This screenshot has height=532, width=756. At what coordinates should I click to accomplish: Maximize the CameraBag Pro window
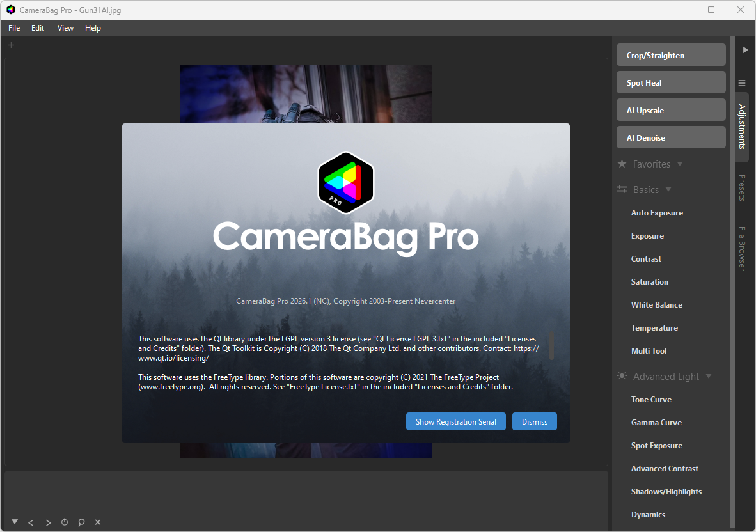(711, 10)
